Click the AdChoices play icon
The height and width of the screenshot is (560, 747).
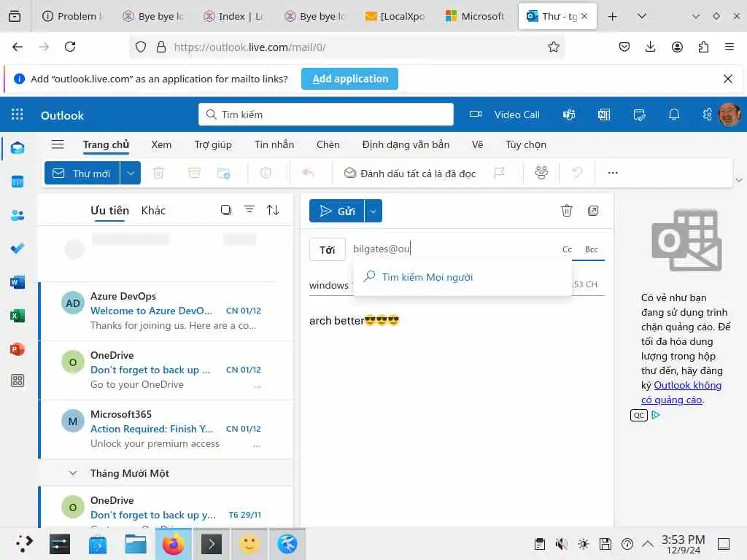656,415
